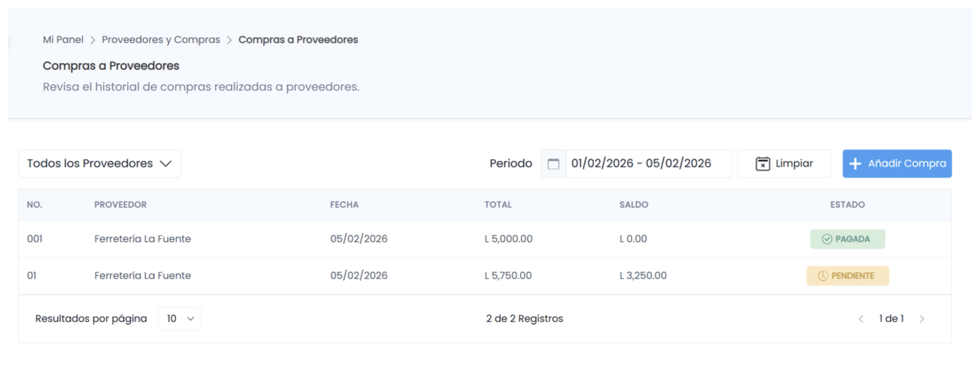
Task: Click saldo L 0.00
Action: (x=633, y=239)
